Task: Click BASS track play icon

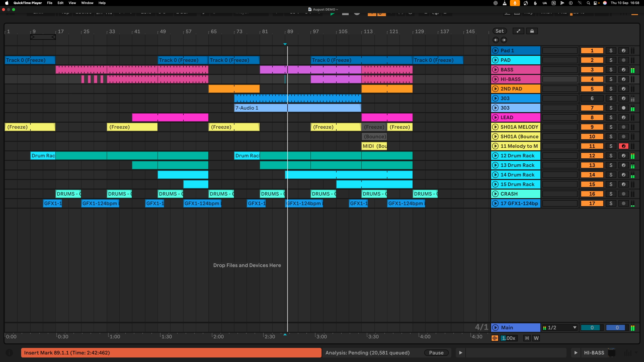Action: (x=495, y=70)
